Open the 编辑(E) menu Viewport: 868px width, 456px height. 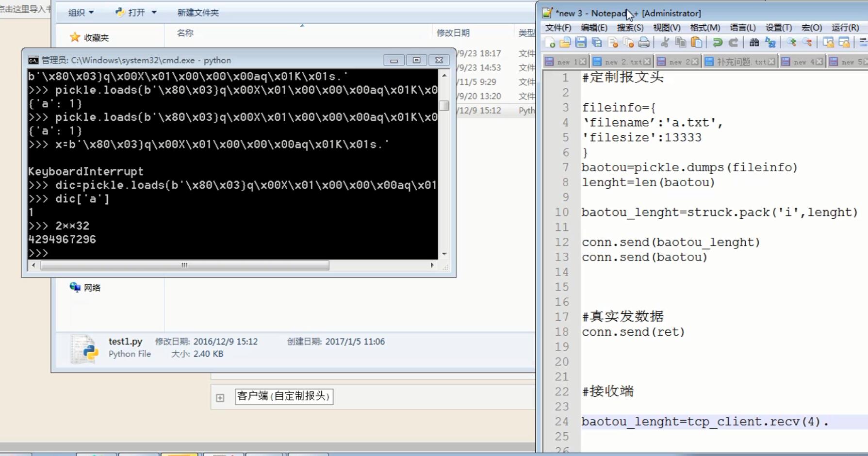[x=594, y=28]
